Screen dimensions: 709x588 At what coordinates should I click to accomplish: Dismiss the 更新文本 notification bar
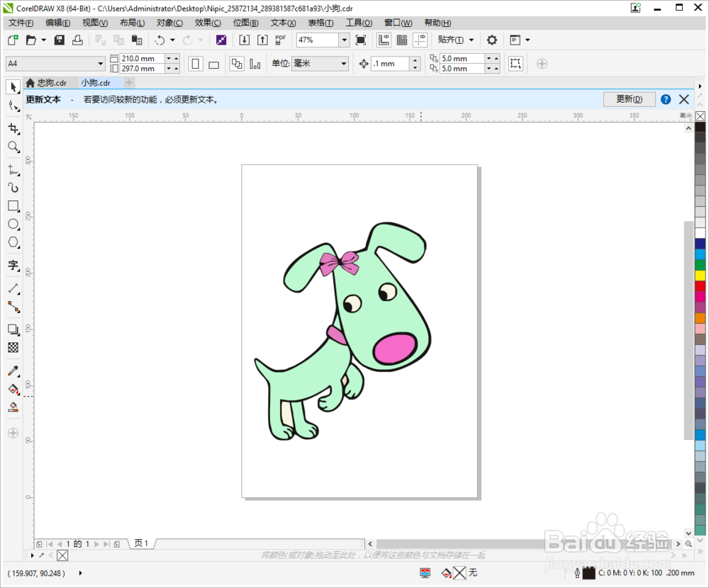[x=684, y=99]
